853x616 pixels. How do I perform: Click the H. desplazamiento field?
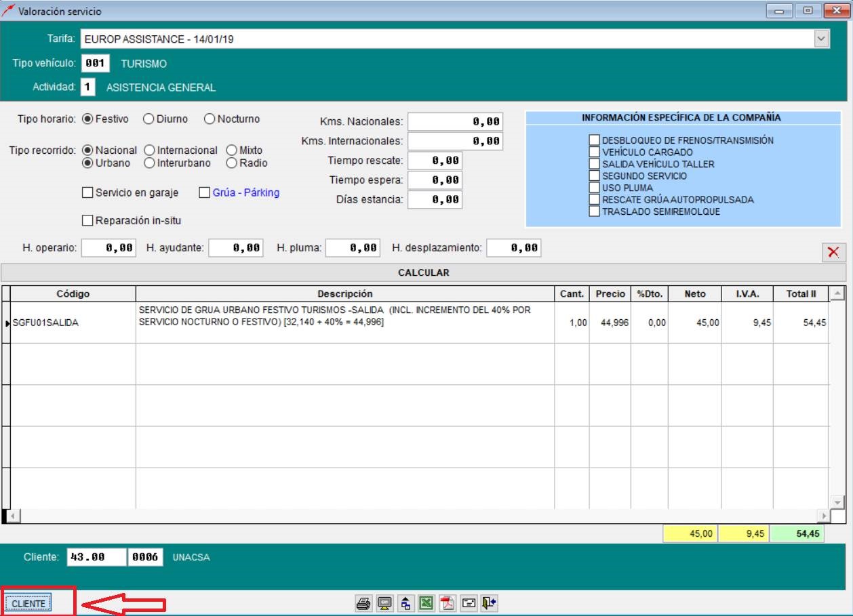click(514, 248)
